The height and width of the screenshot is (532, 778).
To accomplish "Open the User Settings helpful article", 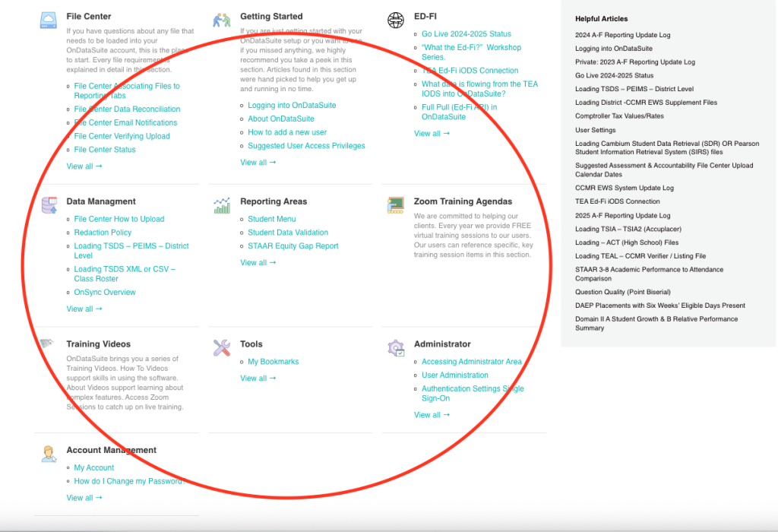I will pos(596,130).
